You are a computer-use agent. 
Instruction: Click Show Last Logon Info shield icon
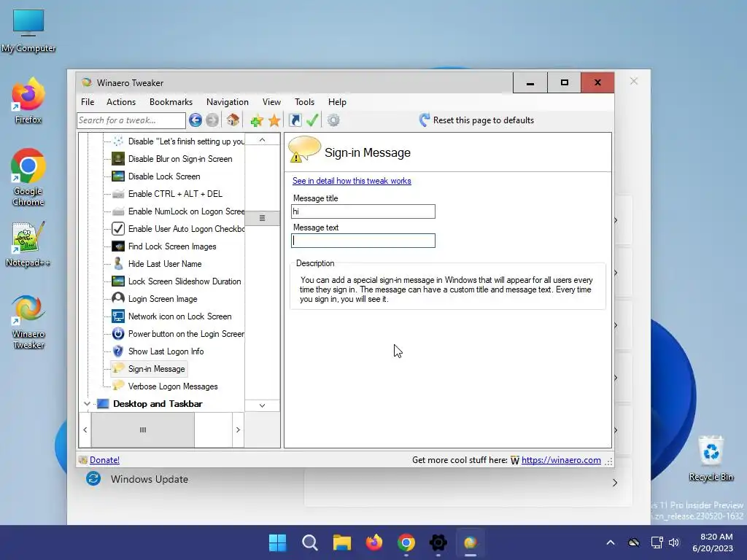(118, 351)
